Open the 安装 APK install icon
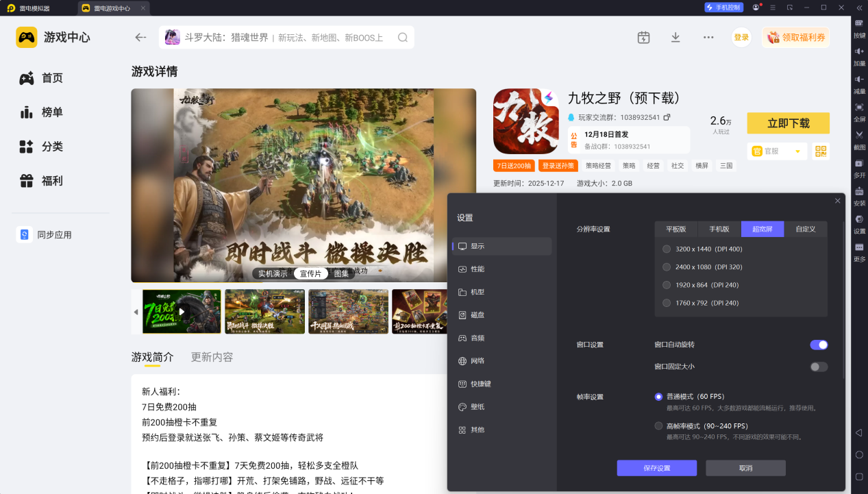 point(859,195)
